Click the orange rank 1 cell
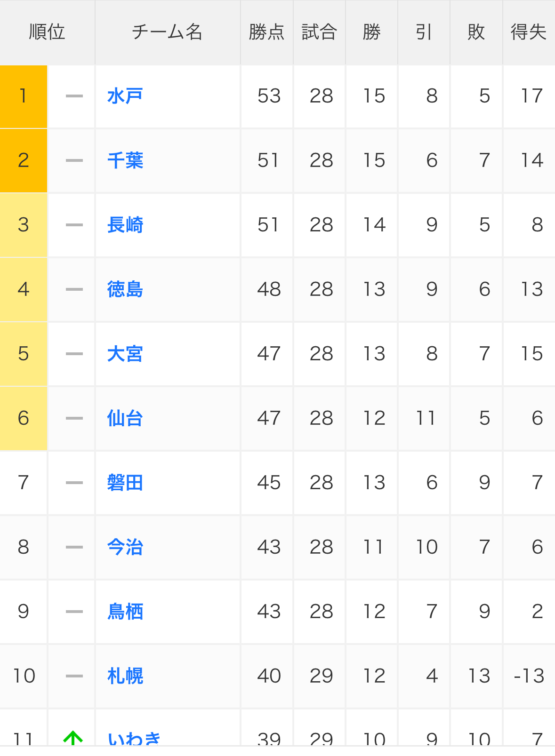The width and height of the screenshot is (555, 756). pos(24,96)
